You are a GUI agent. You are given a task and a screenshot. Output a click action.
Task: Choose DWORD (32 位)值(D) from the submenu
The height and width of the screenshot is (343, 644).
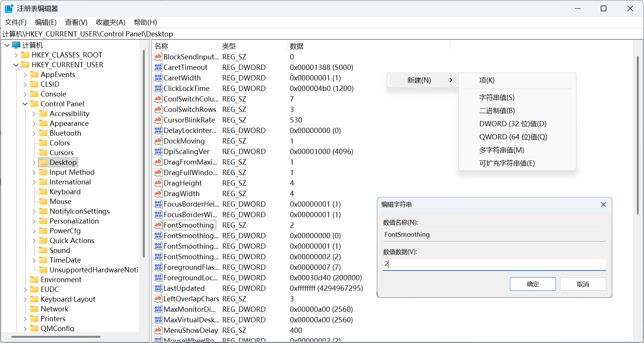[512, 124]
